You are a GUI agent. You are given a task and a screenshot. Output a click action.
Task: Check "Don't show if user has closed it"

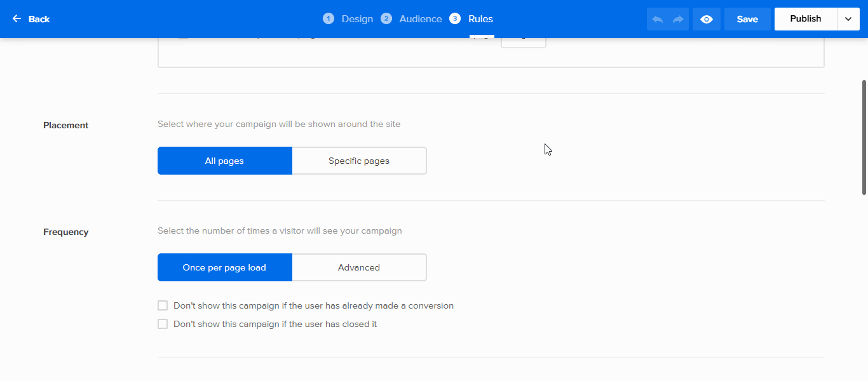tap(163, 324)
